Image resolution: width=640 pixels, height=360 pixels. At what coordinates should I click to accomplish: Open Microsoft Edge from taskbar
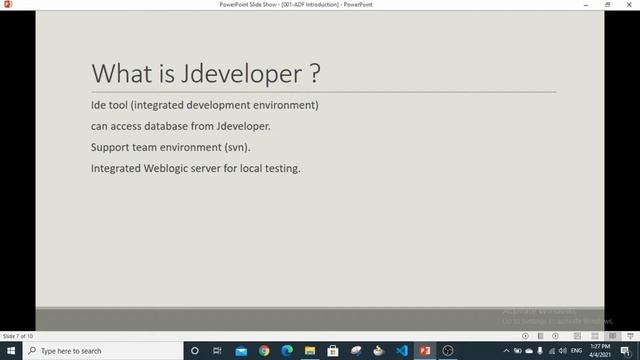287,351
